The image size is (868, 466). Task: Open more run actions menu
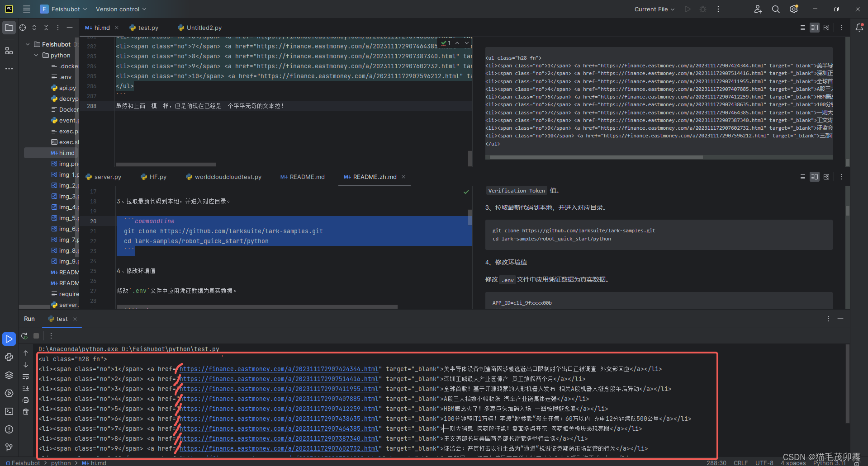[718, 9]
